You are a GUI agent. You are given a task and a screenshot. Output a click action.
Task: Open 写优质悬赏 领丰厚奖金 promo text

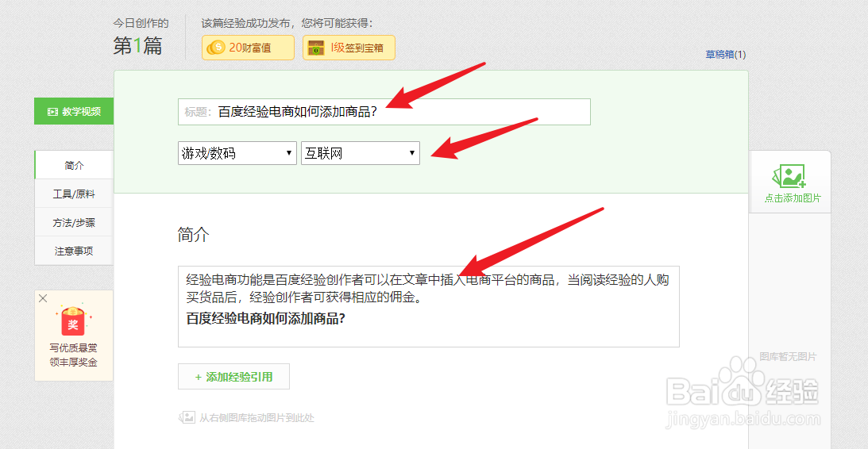(x=74, y=355)
